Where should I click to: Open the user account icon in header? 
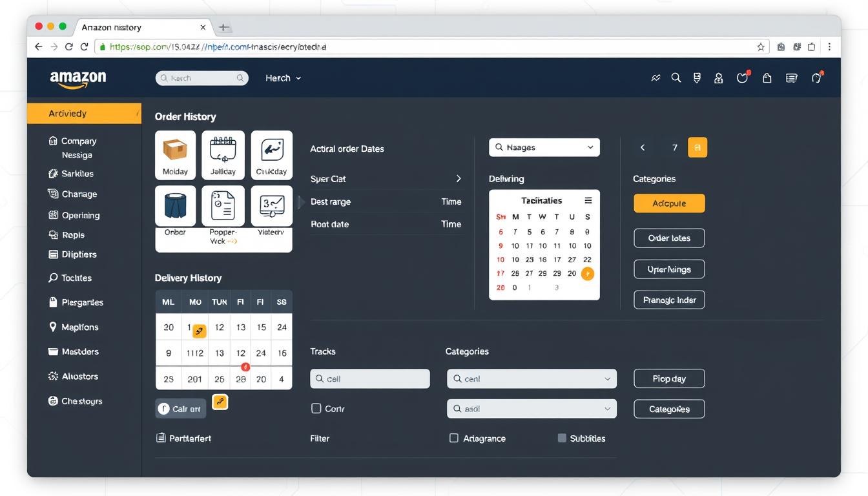click(718, 78)
